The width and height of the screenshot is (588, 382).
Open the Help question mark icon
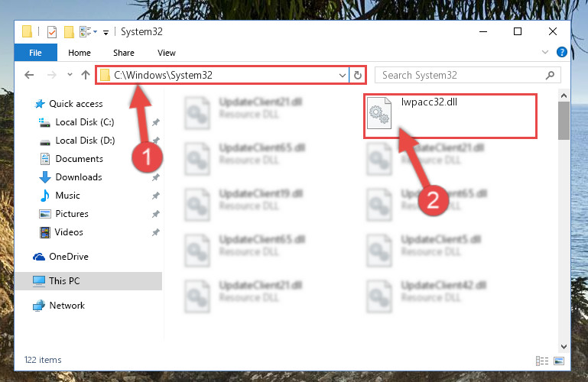click(561, 52)
